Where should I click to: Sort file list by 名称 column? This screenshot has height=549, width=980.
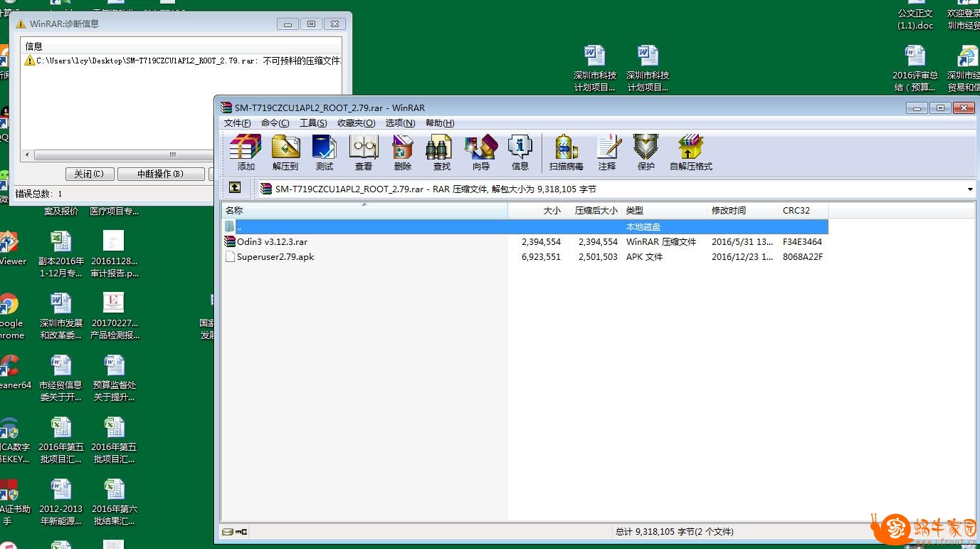click(x=364, y=211)
